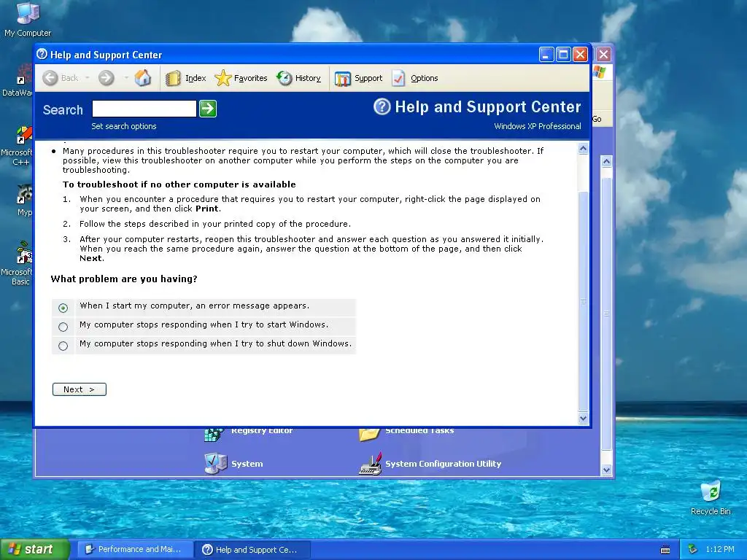Click background window scrollbar up arrow
Screen dimensions: 747x560
pos(606,161)
